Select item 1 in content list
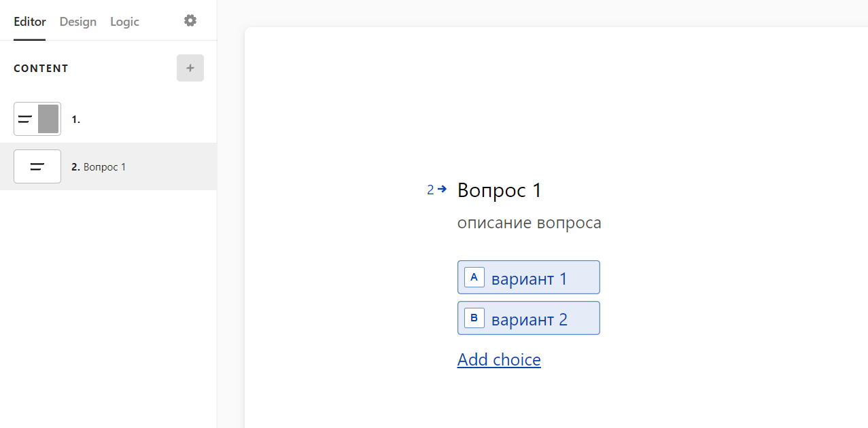Image resolution: width=868 pixels, height=428 pixels. click(109, 119)
